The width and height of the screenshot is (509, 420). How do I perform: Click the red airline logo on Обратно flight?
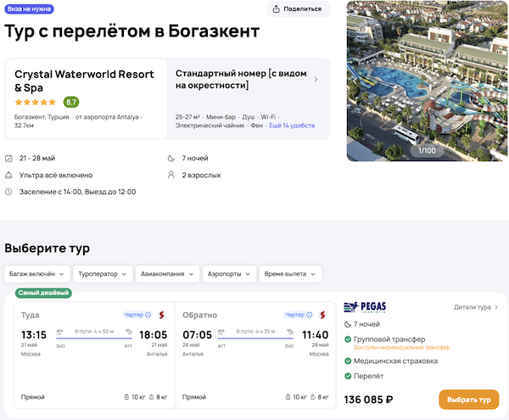(324, 315)
